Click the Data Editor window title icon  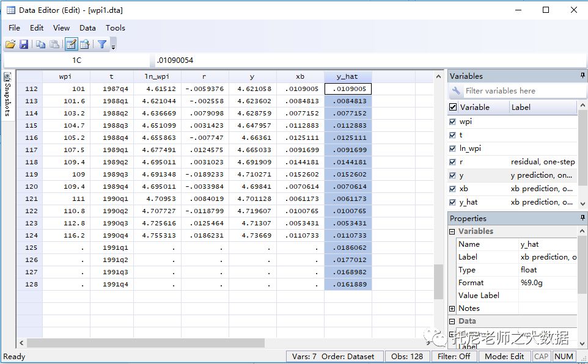coord(11,10)
